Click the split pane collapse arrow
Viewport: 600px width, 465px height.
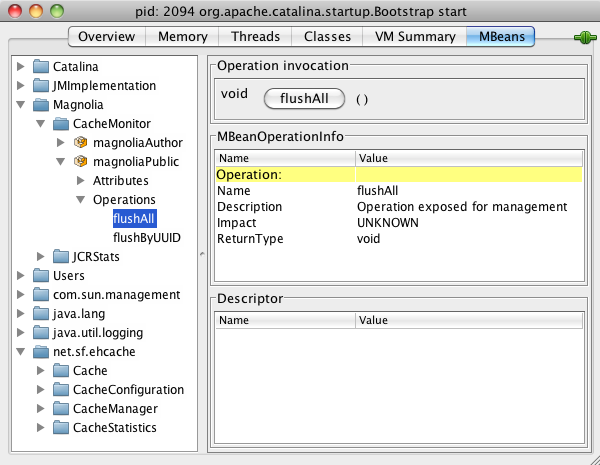(x=202, y=253)
